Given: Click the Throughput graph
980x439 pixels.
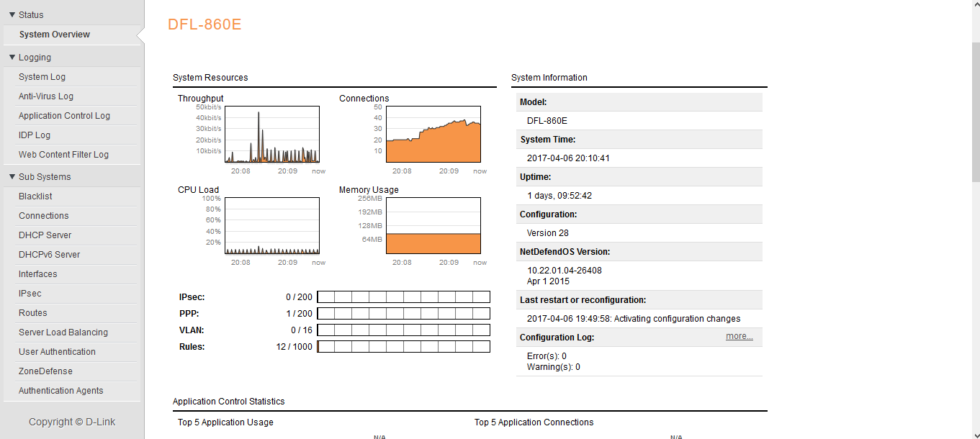Looking at the screenshot, I should (x=272, y=135).
